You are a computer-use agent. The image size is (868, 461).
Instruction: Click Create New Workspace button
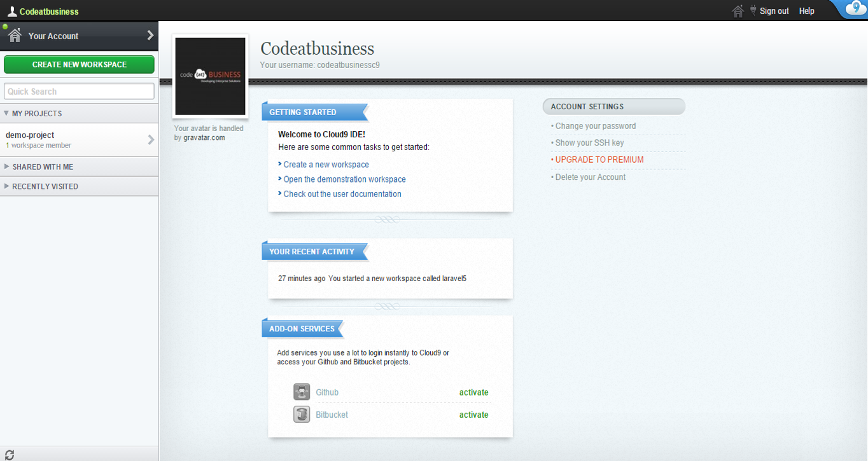79,64
